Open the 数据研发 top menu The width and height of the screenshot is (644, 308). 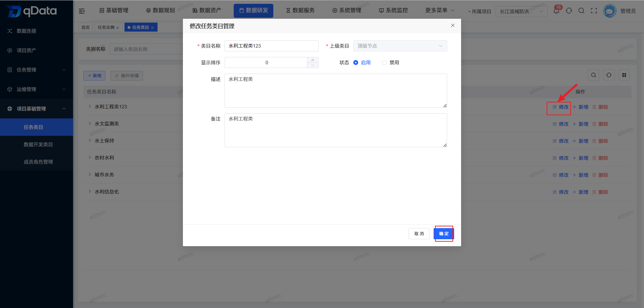click(x=253, y=10)
